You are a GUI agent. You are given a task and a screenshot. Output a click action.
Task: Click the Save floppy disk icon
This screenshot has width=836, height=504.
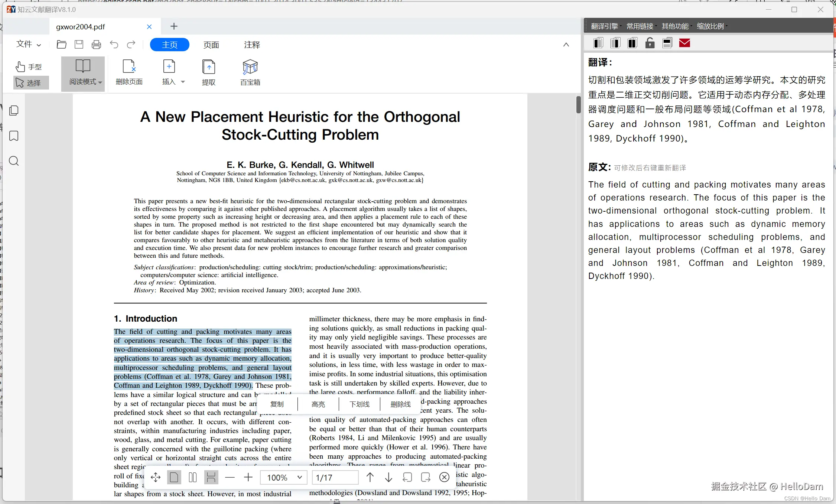point(79,45)
